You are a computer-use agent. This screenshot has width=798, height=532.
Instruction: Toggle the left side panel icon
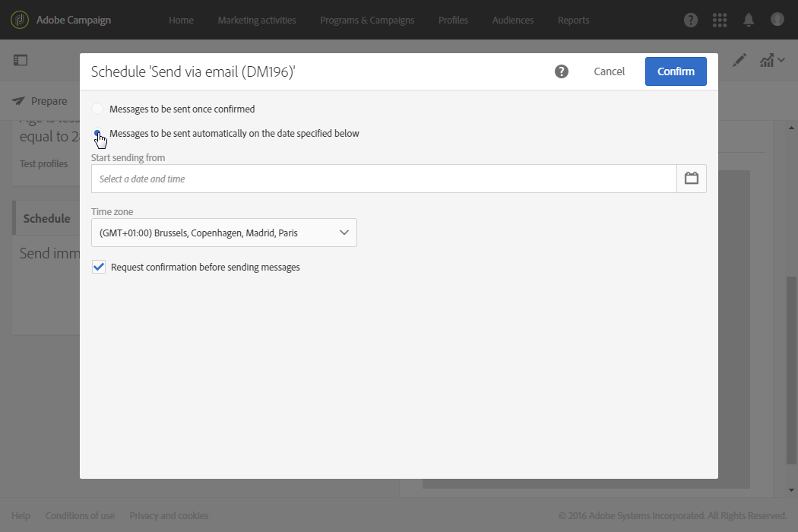coord(21,60)
